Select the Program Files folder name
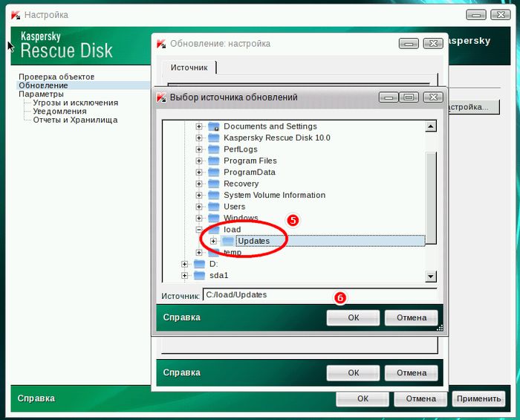520x420 pixels. tap(250, 161)
